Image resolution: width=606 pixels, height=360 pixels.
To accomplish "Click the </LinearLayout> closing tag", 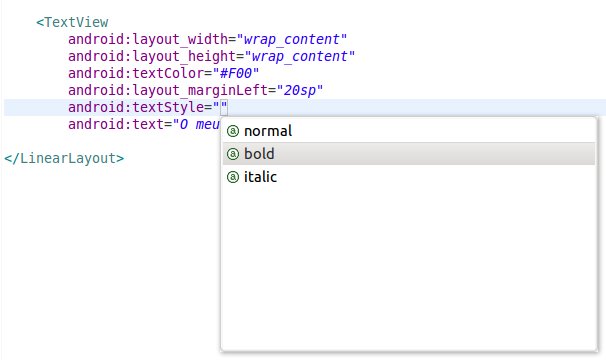I will pyautogui.click(x=64, y=158).
